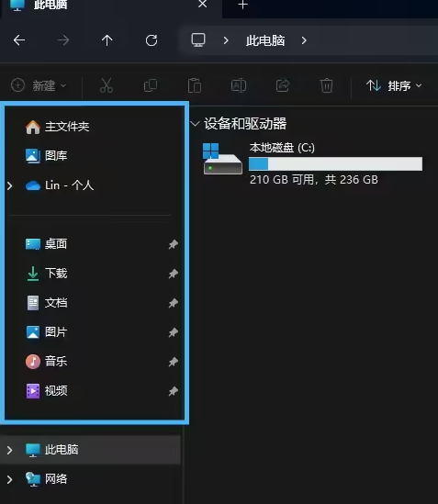Click the Rename toolbar icon
The width and height of the screenshot is (438, 504).
click(x=239, y=85)
